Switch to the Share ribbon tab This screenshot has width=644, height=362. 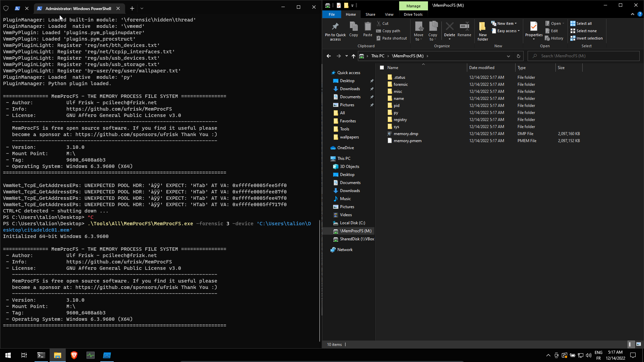(370, 14)
